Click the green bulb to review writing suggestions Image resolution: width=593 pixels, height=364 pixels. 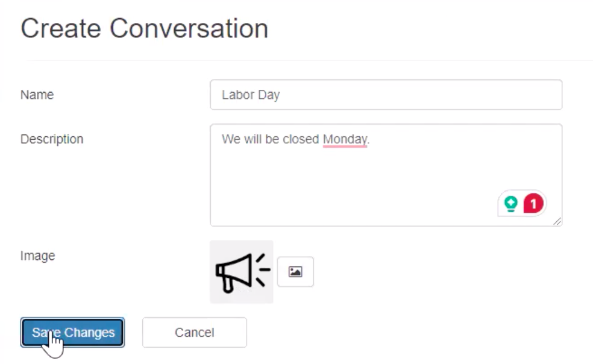[x=509, y=203]
